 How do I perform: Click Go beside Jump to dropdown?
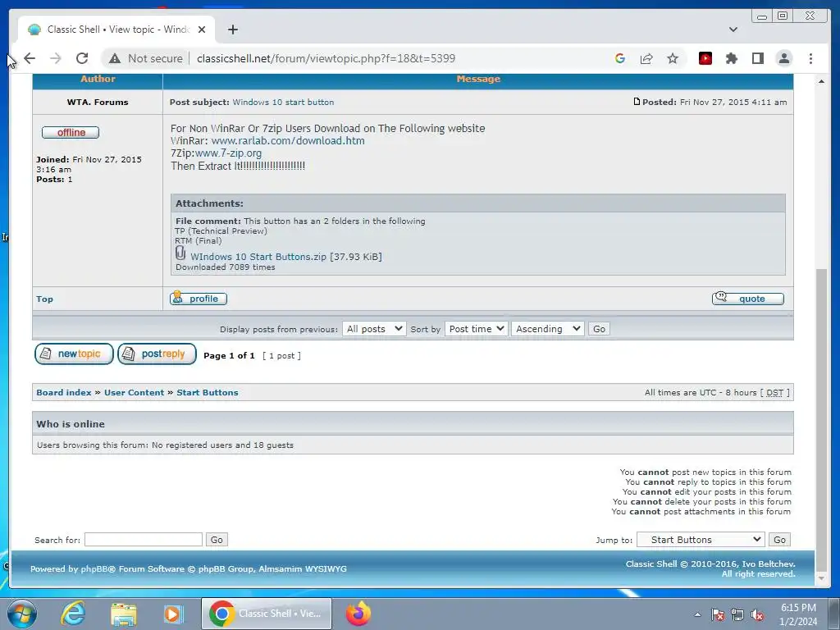[779, 540]
